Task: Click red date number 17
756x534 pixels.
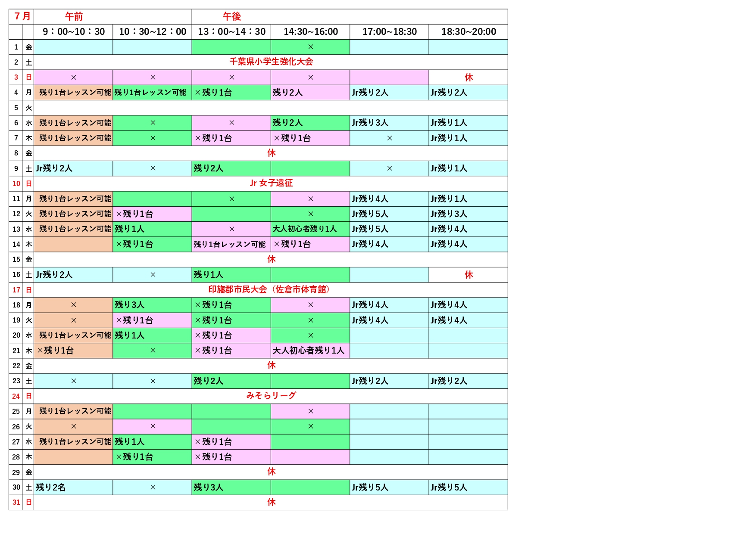Action: (16, 290)
